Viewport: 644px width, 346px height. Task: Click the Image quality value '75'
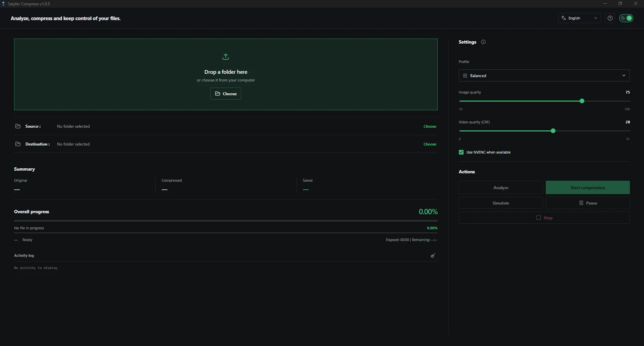click(x=628, y=92)
